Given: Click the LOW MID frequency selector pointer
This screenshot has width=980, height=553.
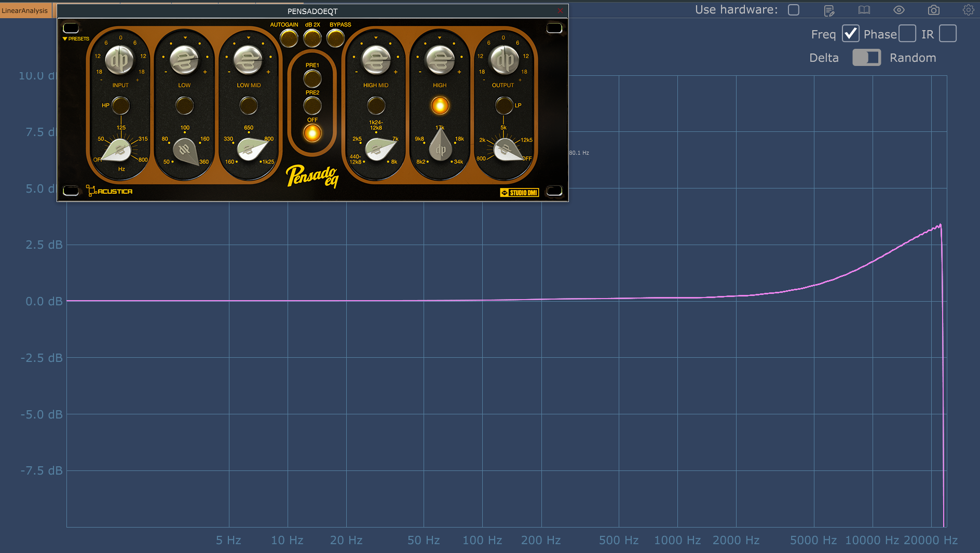Looking at the screenshot, I should point(252,149).
